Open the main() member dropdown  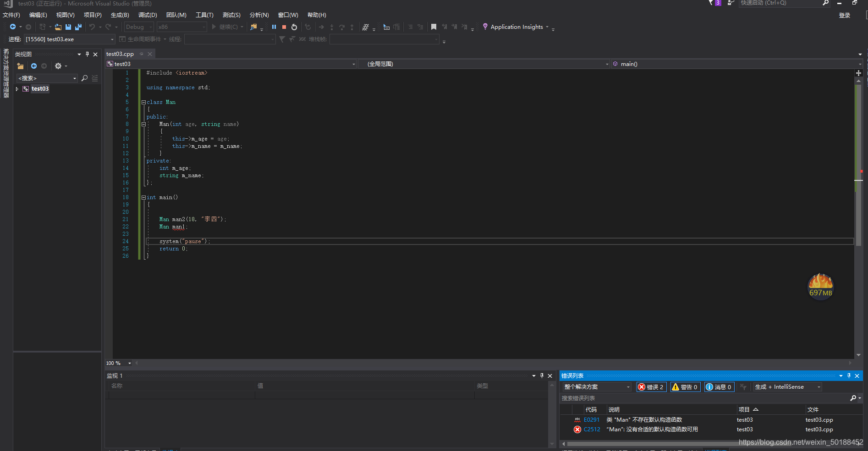tap(736, 64)
